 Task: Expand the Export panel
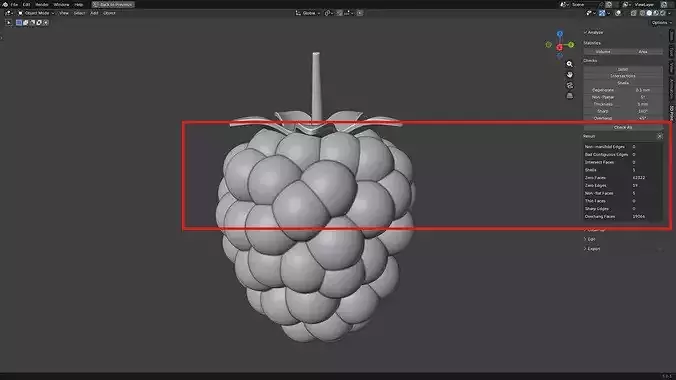592,249
